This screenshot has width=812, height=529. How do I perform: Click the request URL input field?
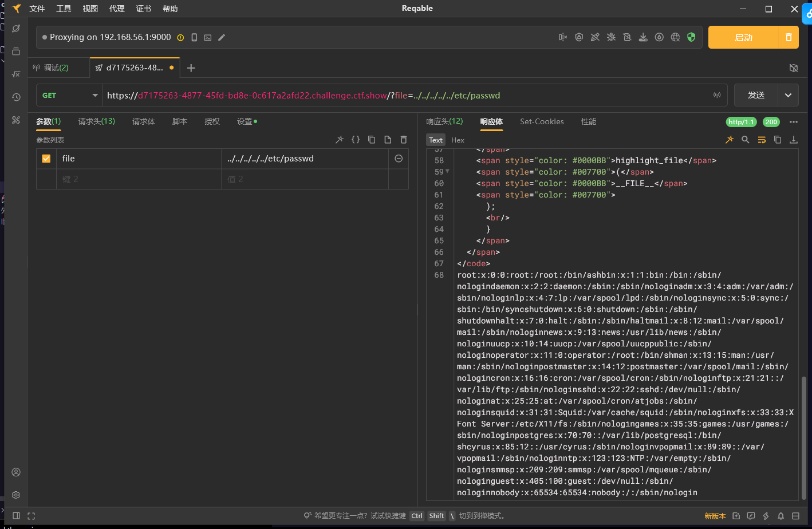tap(407, 96)
